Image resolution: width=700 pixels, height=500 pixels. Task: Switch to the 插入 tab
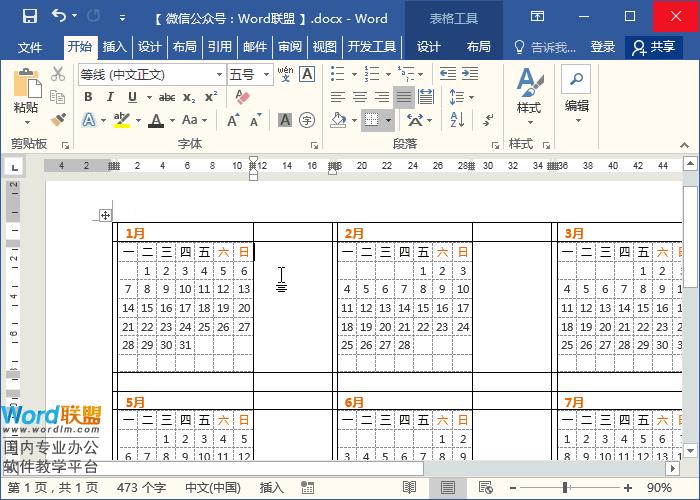pos(114,46)
